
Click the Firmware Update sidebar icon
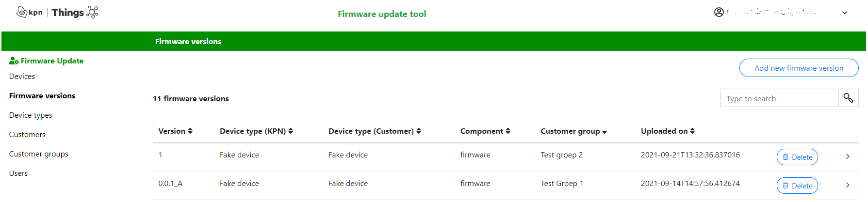pyautogui.click(x=14, y=61)
